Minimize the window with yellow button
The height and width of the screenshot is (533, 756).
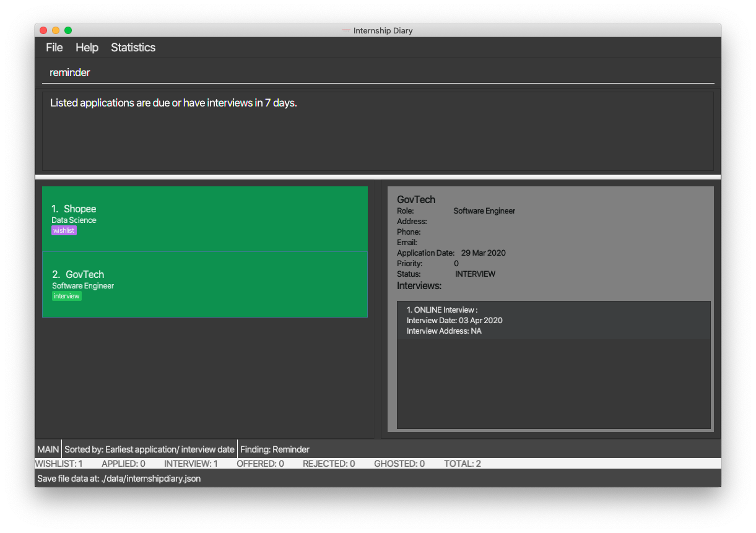tap(56, 30)
